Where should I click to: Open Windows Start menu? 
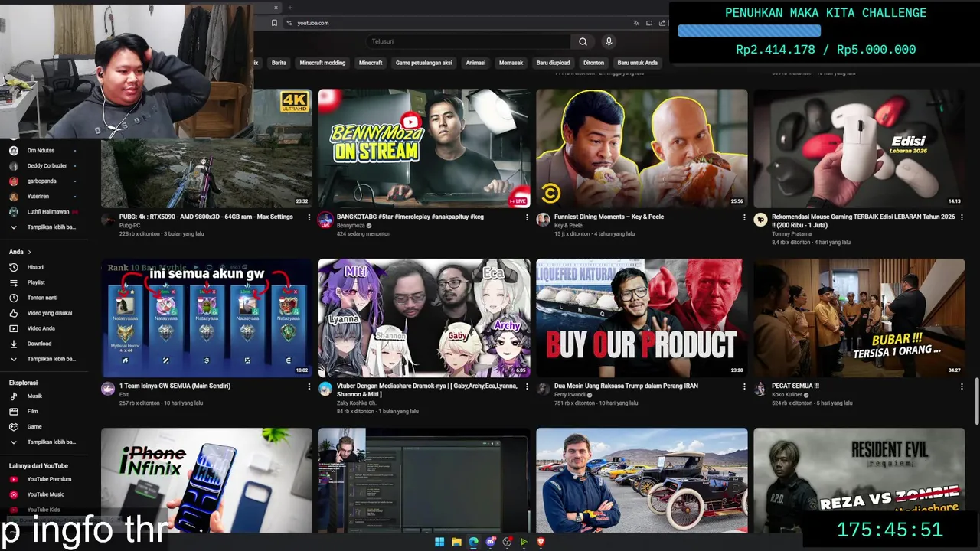pos(439,542)
